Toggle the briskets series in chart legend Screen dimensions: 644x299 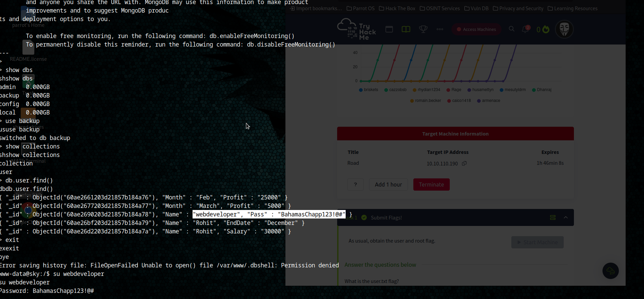coord(368,90)
